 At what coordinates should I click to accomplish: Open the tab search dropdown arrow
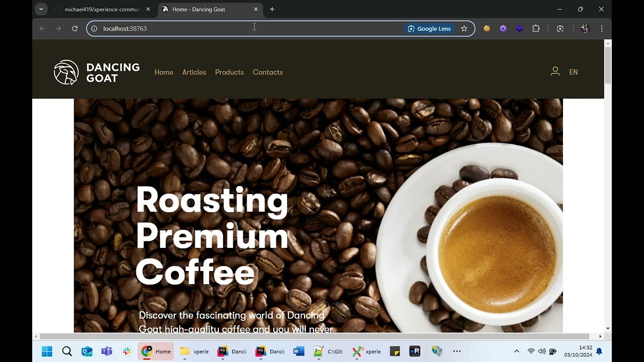point(41,9)
